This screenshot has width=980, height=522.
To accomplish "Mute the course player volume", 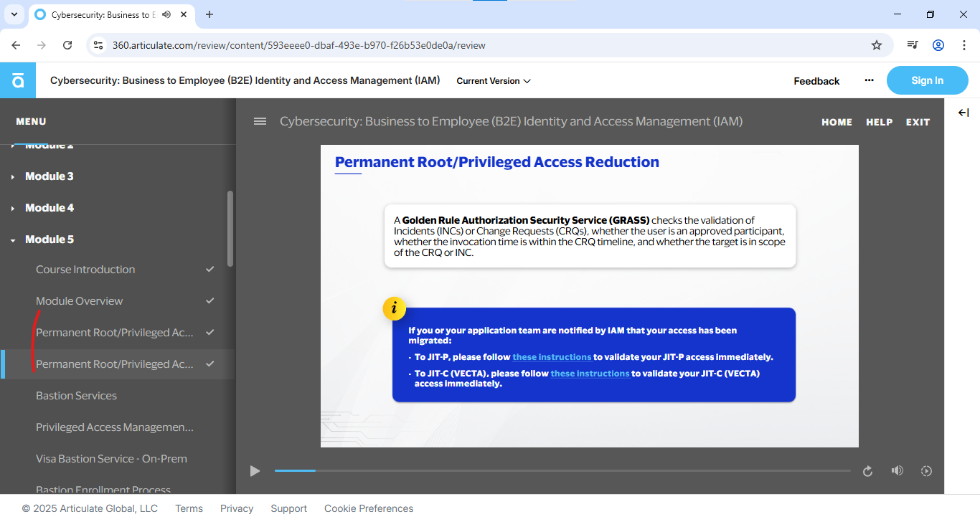I will (x=897, y=471).
